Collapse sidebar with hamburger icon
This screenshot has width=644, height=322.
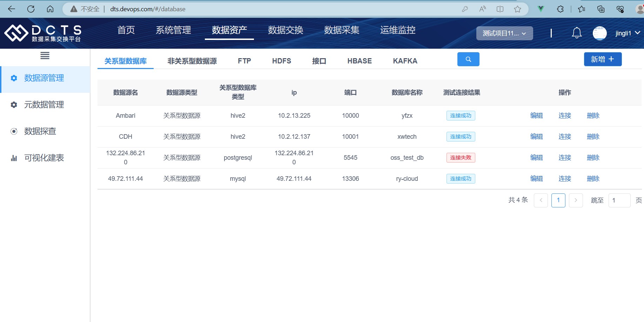[x=45, y=55]
